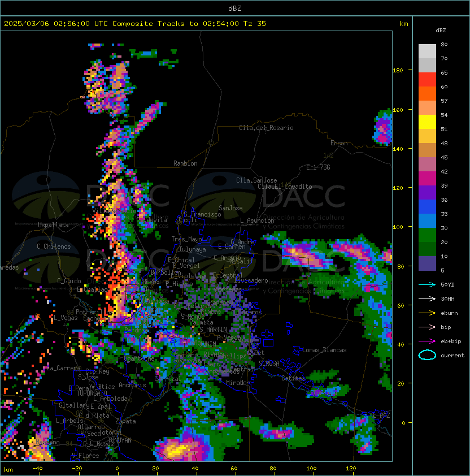
Task: Click the 'S_MARTIN' map label
Action: click(213, 330)
